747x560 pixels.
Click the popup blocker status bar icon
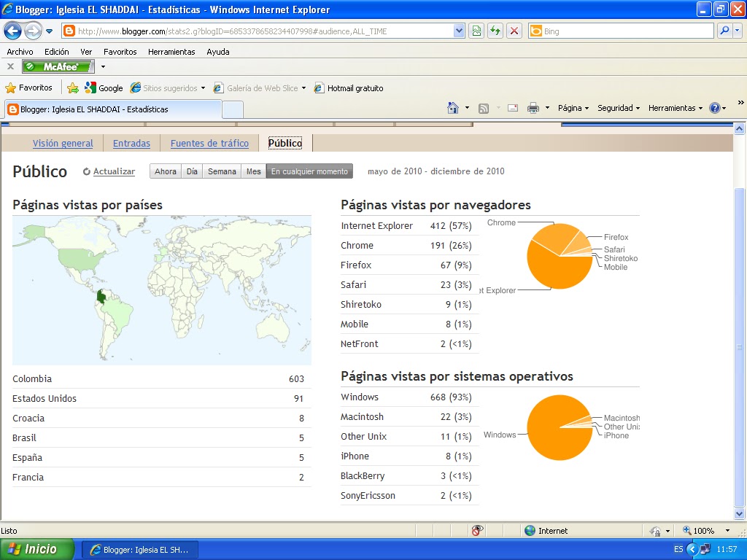[x=477, y=530]
